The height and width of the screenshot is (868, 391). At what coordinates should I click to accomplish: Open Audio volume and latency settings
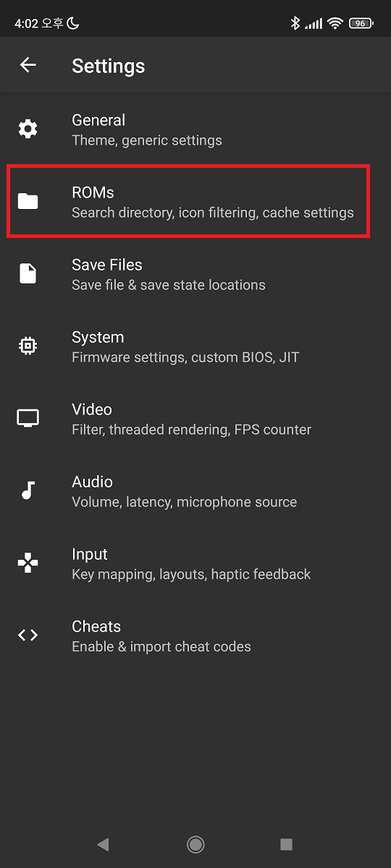(x=195, y=491)
